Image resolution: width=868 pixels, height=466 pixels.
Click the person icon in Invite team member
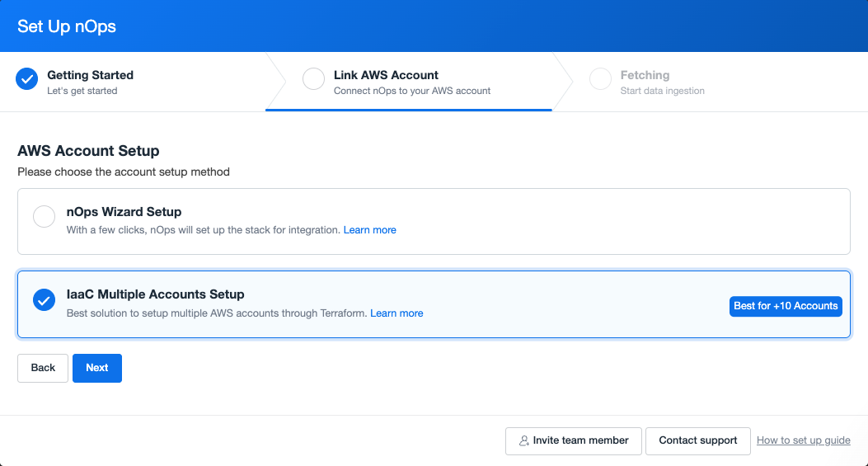pos(523,441)
